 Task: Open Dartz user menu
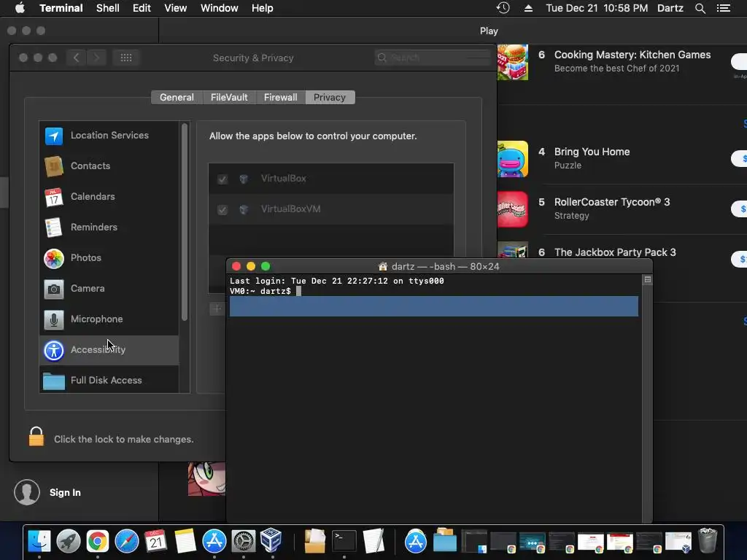(670, 8)
